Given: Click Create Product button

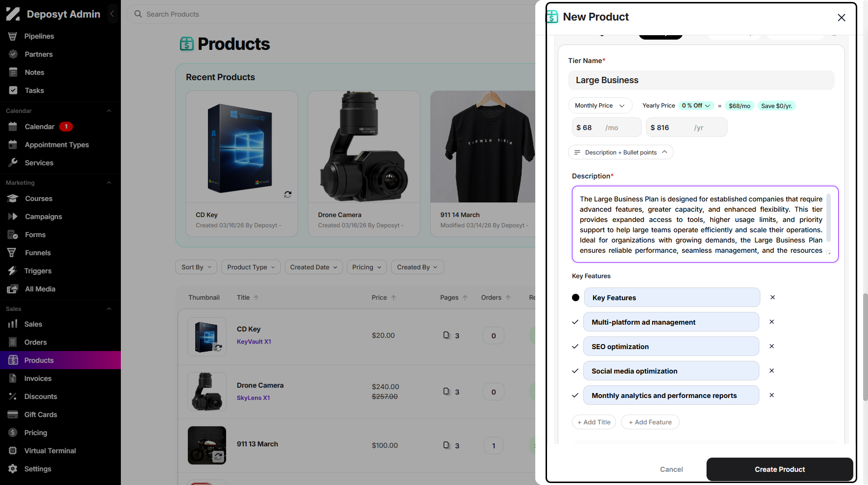Looking at the screenshot, I should (779, 469).
